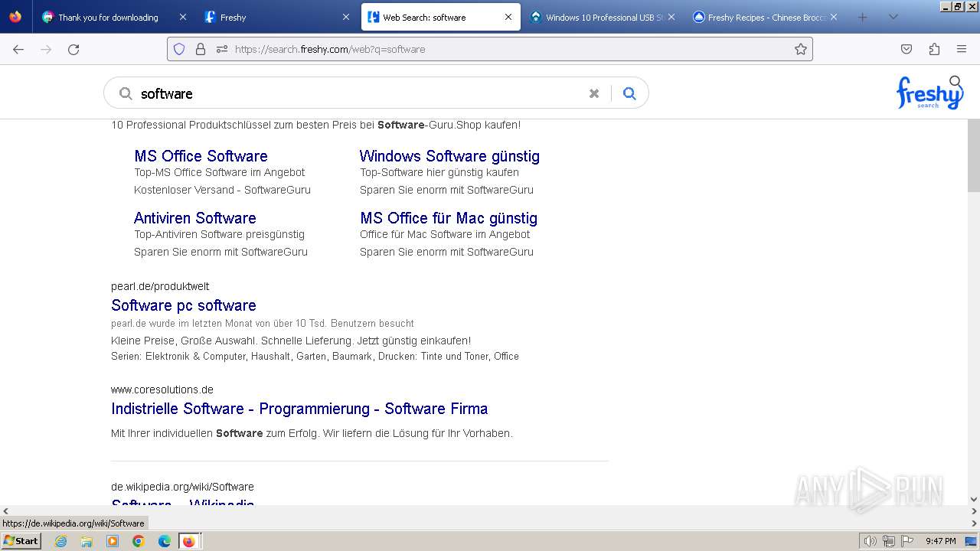The height and width of the screenshot is (551, 980).
Task: Open File Explorer from the taskbar
Action: click(87, 541)
